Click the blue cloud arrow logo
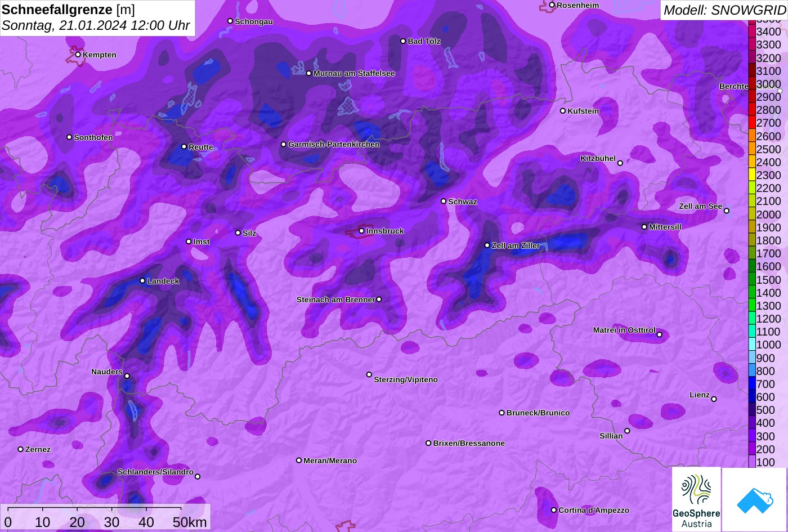This screenshot has height=532, width=788. click(755, 499)
